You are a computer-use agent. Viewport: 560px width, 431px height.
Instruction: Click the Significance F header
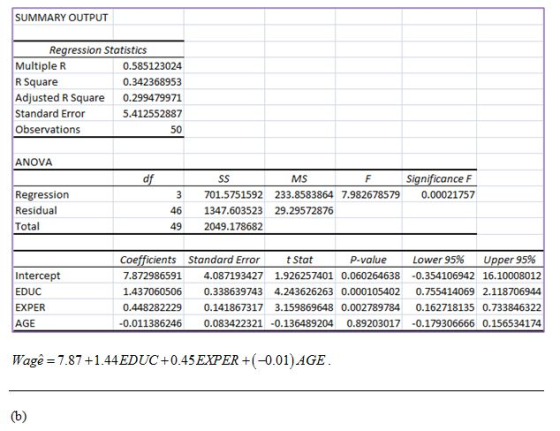439,179
